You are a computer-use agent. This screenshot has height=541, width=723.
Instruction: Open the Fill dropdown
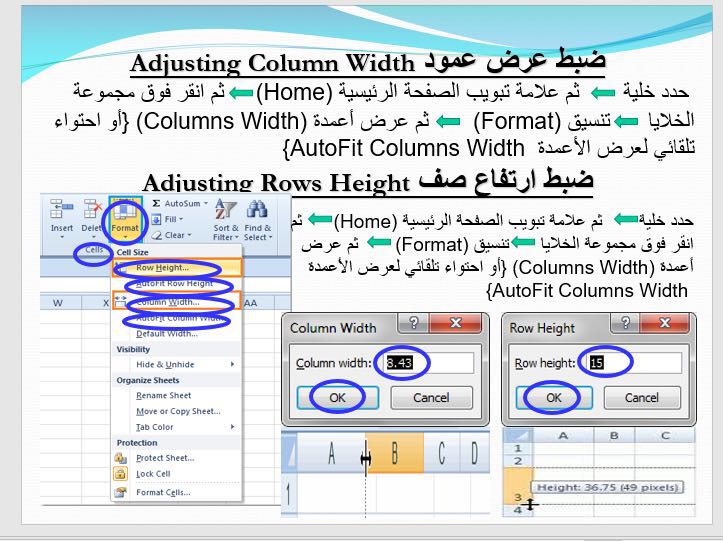click(170, 219)
